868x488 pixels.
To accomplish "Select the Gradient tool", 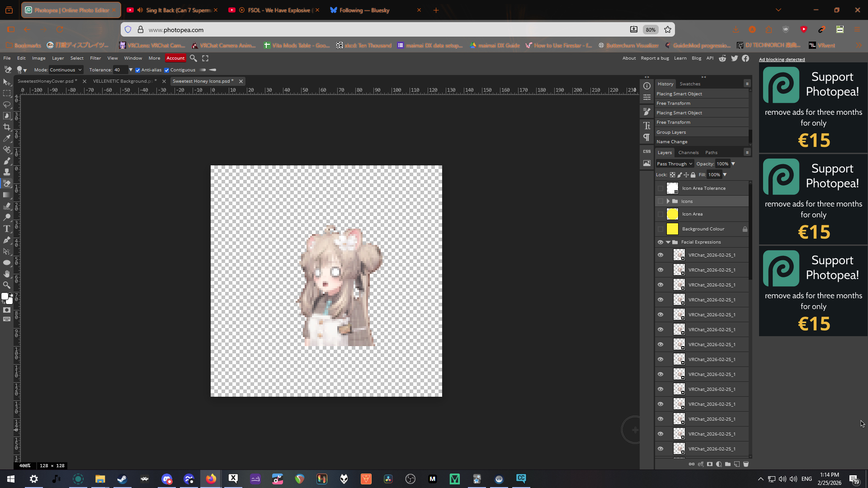I will point(7,195).
